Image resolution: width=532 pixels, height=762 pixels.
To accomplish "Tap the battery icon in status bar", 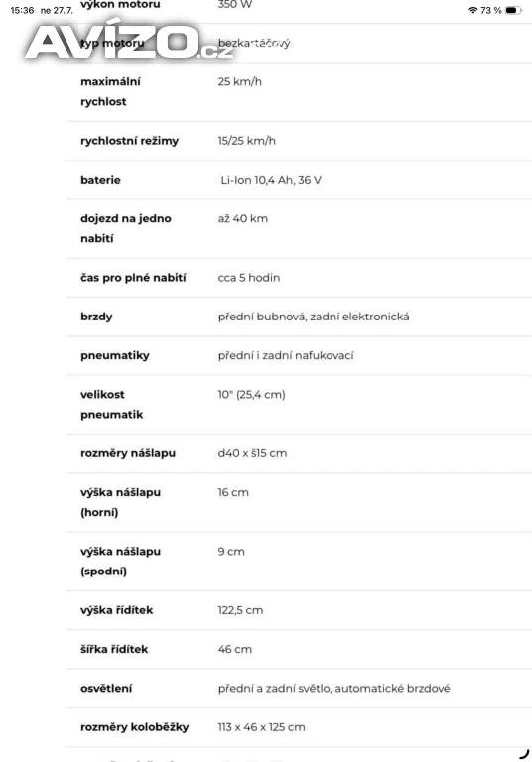I will [x=513, y=10].
